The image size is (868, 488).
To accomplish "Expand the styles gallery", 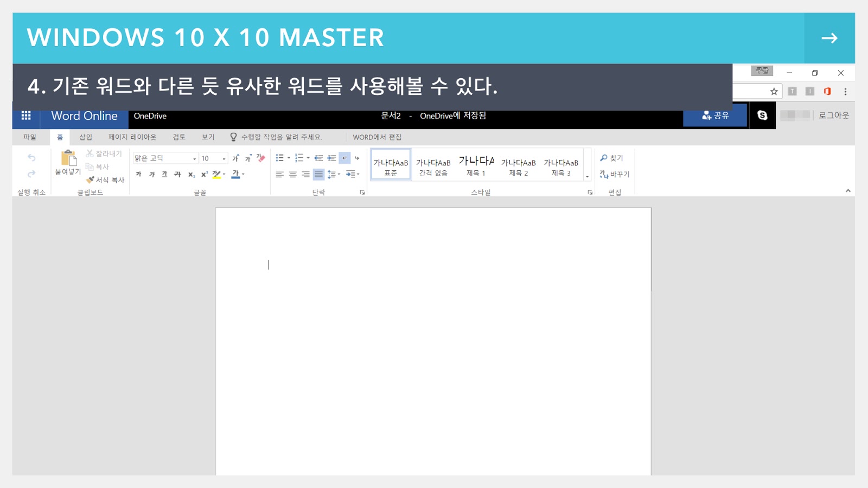I will coord(587,176).
